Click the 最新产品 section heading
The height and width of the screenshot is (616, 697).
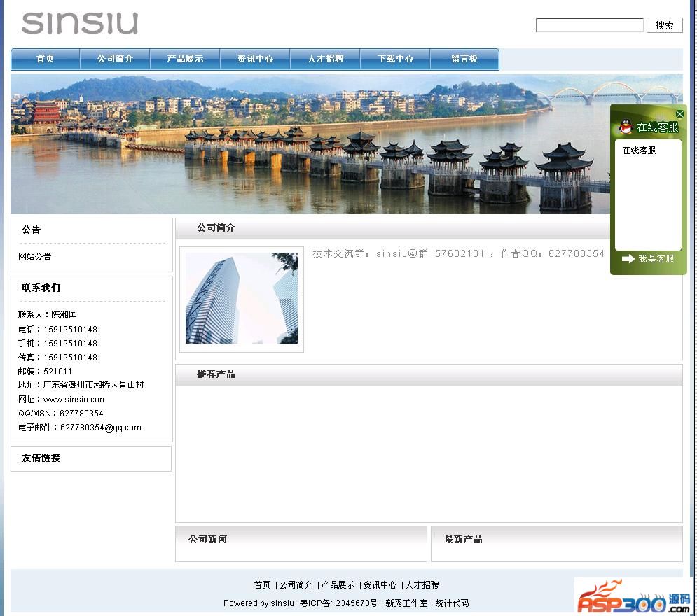[463, 539]
